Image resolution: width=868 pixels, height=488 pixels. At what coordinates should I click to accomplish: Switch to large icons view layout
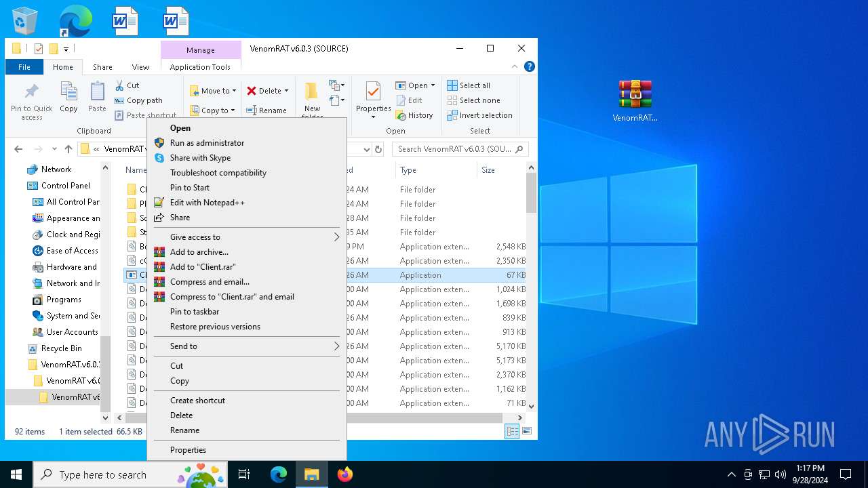pyautogui.click(x=526, y=431)
